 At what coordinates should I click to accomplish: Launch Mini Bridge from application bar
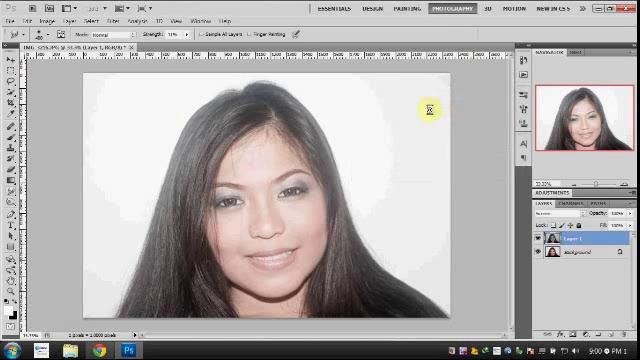coord(49,8)
